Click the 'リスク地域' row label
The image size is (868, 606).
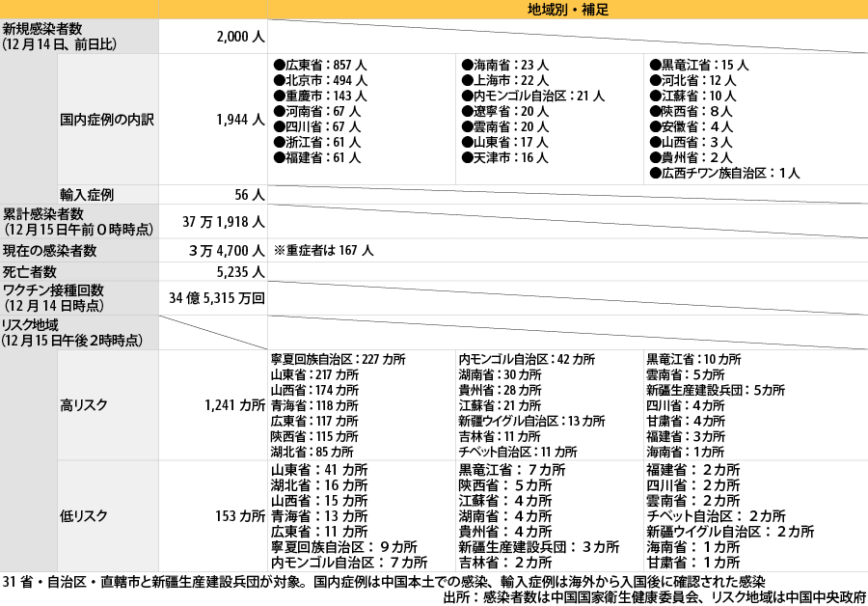30,324
